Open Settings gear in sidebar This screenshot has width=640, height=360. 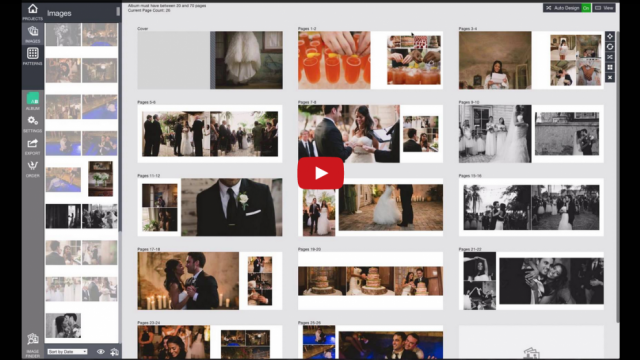click(x=33, y=124)
